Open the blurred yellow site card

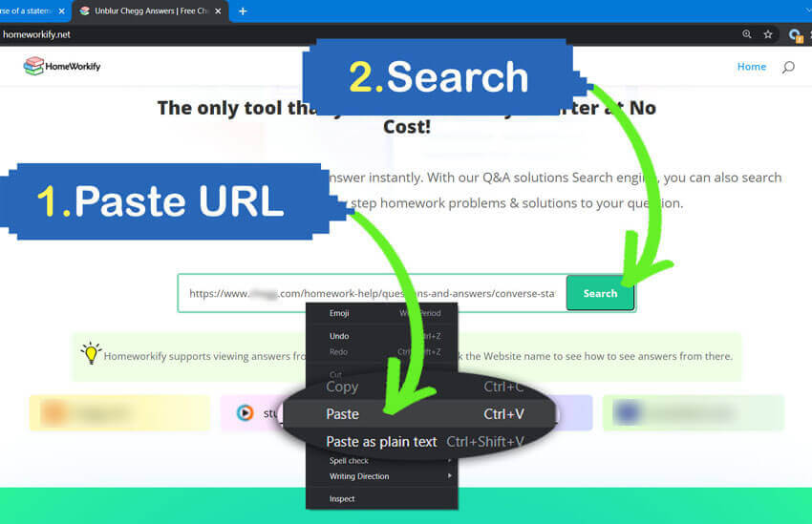[119, 412]
